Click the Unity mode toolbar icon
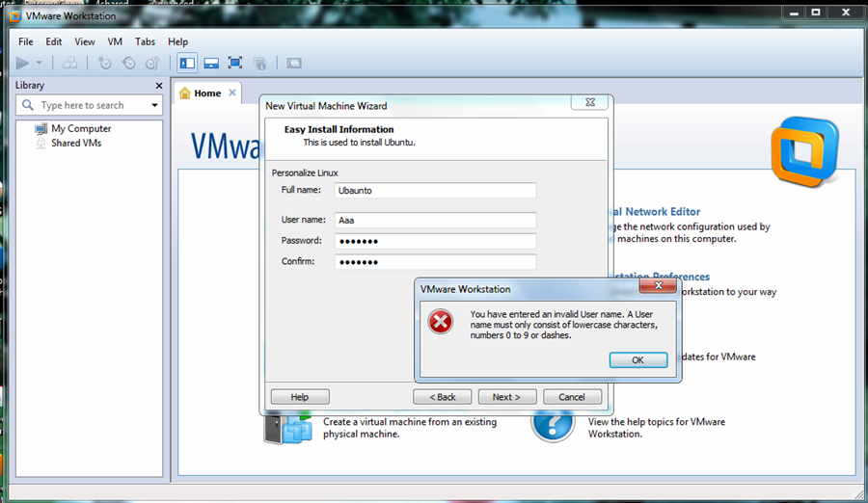Screen dimensions: 868x503 pyautogui.click(x=259, y=63)
